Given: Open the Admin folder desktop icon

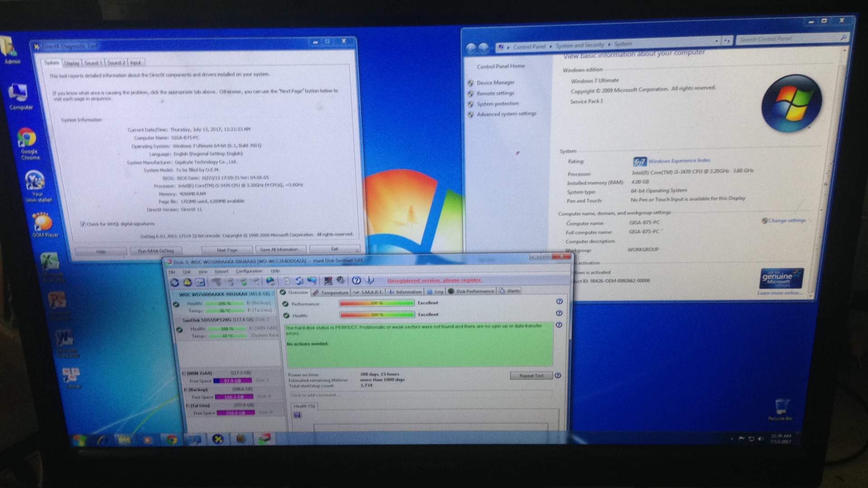Looking at the screenshot, I should pos(11,51).
